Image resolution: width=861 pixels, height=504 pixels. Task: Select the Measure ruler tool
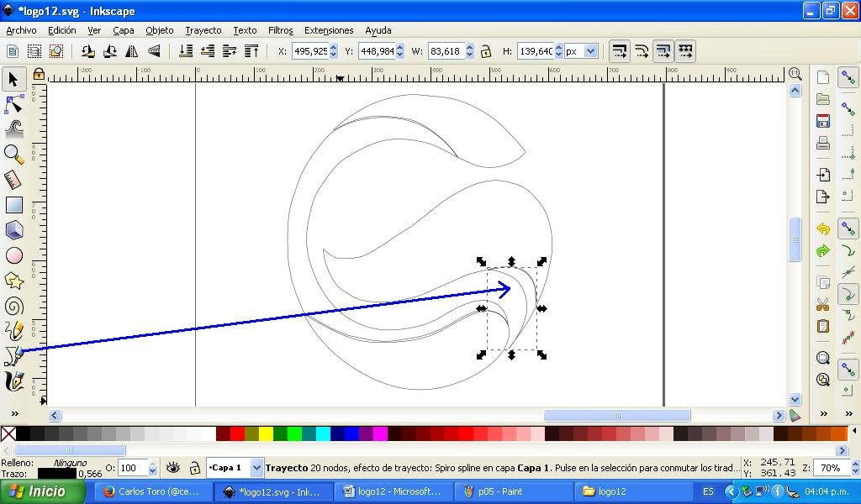(x=13, y=179)
